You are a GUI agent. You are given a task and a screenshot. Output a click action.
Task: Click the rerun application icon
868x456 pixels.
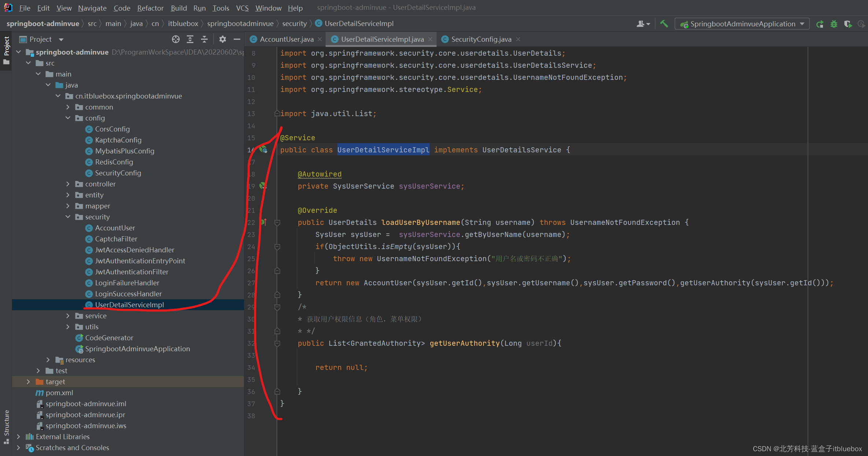pos(820,24)
